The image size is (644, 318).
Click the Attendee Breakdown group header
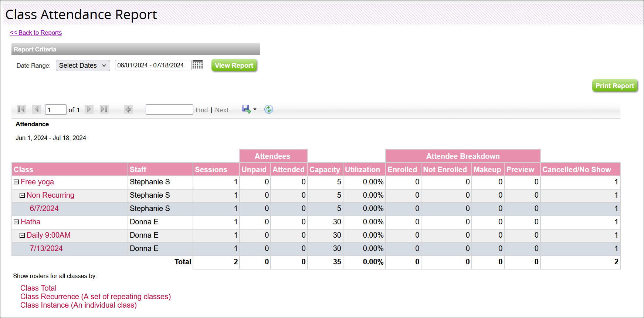pyautogui.click(x=463, y=156)
